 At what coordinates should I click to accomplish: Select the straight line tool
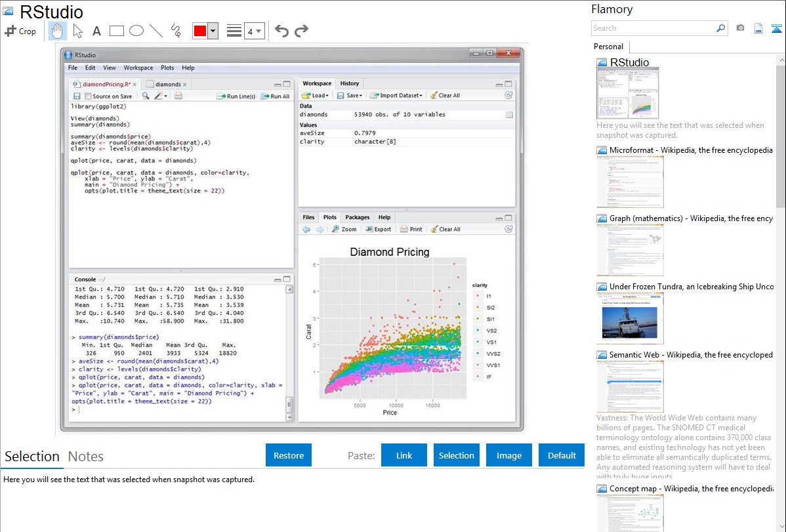tap(156, 31)
